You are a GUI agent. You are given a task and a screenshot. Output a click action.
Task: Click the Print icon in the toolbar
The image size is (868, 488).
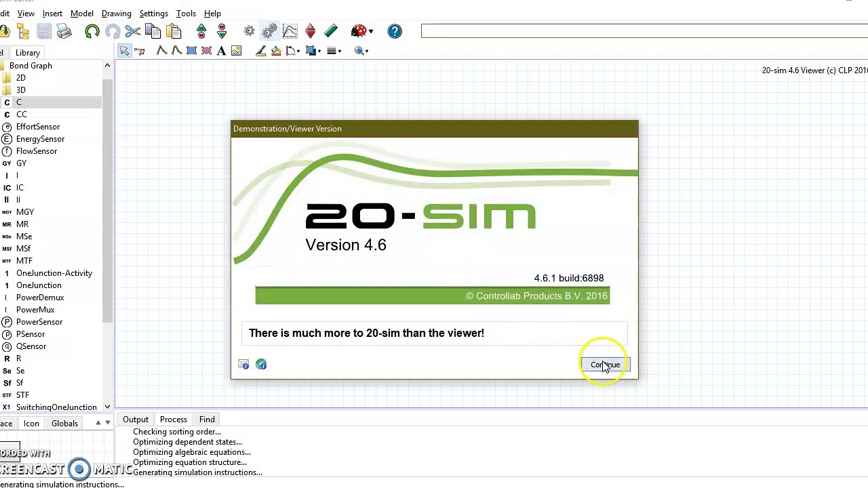64,31
